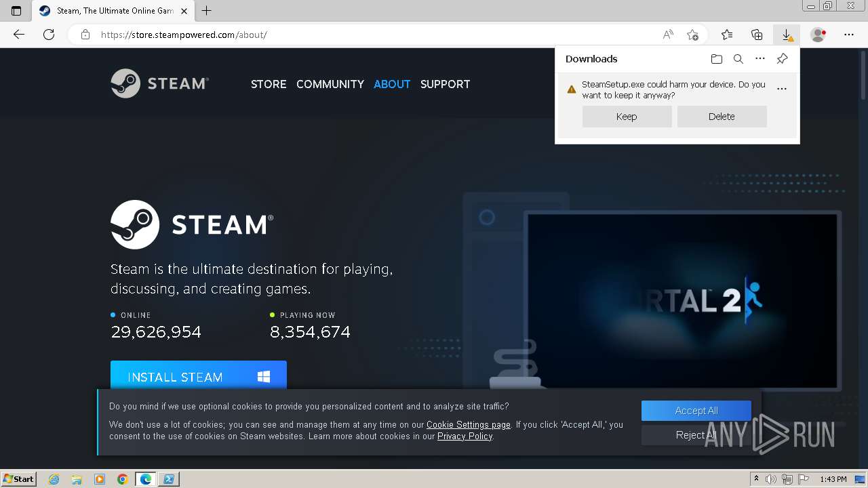Show hidden system tray icons
Image resolution: width=868 pixels, height=488 pixels.
point(757,479)
